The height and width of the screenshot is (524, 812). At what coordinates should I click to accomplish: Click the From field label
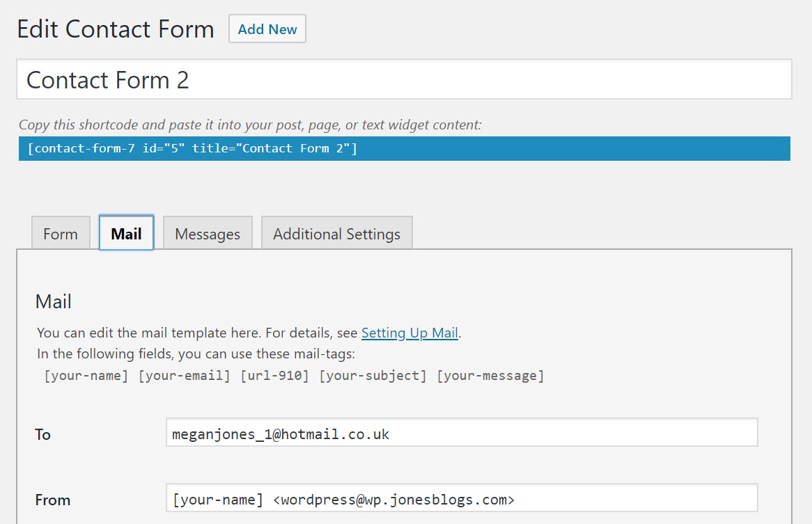tap(53, 500)
